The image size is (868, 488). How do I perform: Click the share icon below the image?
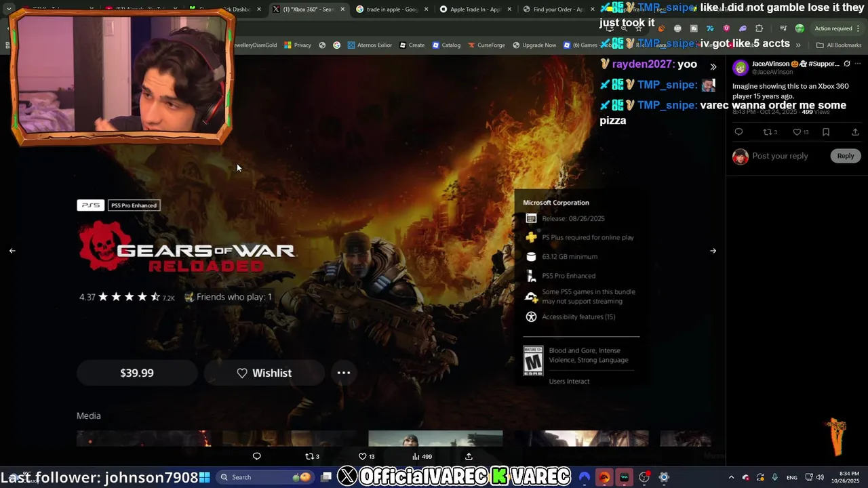(469, 456)
